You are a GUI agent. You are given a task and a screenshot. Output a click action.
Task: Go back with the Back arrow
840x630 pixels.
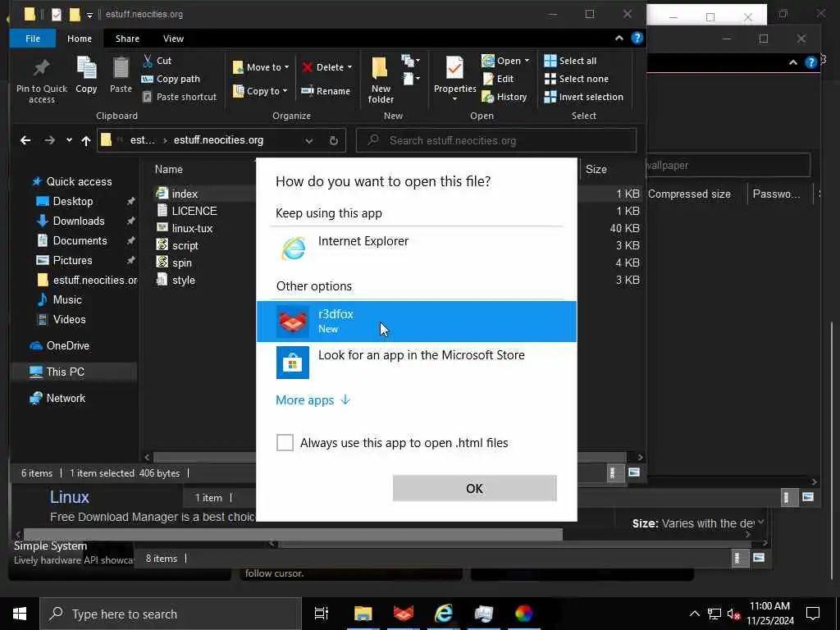point(25,140)
